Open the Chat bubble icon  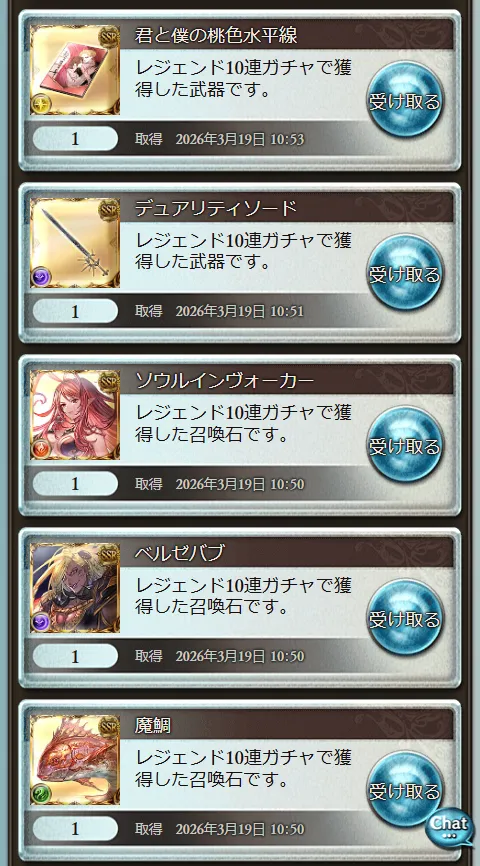coord(450,826)
